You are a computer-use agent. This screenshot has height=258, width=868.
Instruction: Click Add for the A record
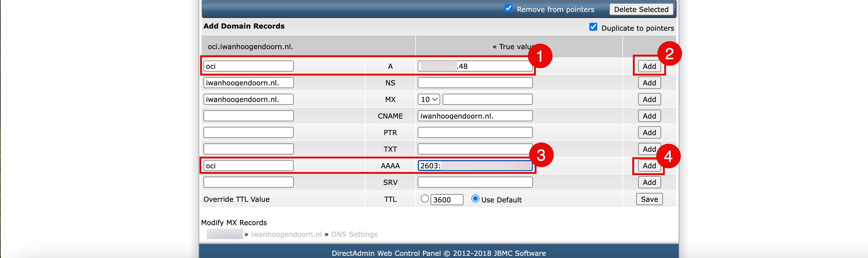(649, 66)
